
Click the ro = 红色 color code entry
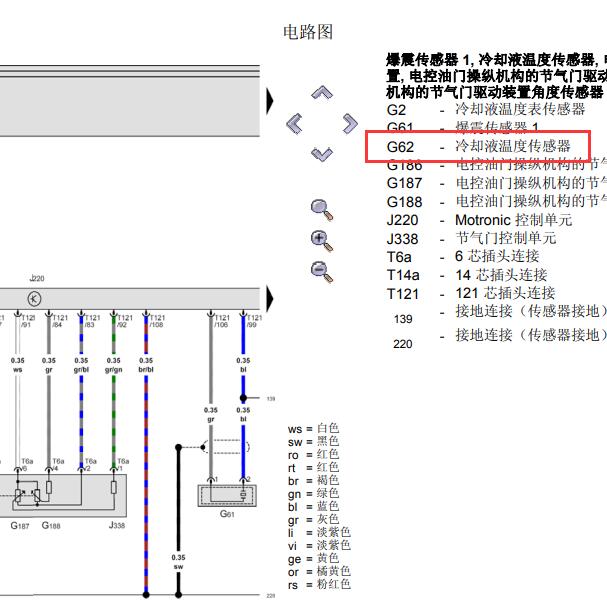point(314,455)
